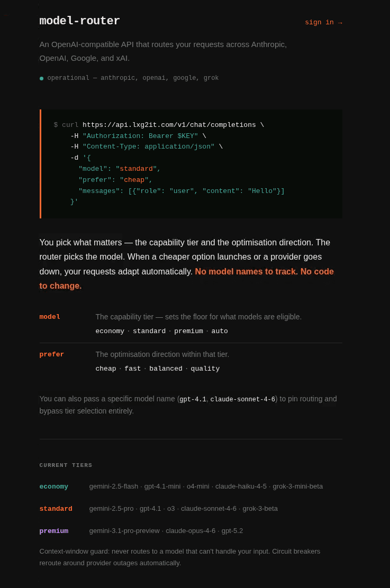Select the fast prefer option

point(132,369)
